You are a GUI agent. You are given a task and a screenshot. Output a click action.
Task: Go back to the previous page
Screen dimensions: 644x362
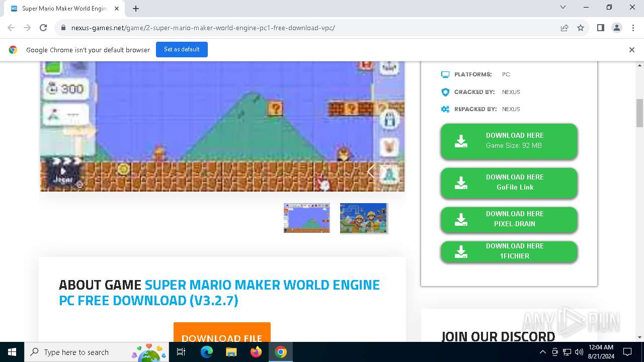(11, 28)
